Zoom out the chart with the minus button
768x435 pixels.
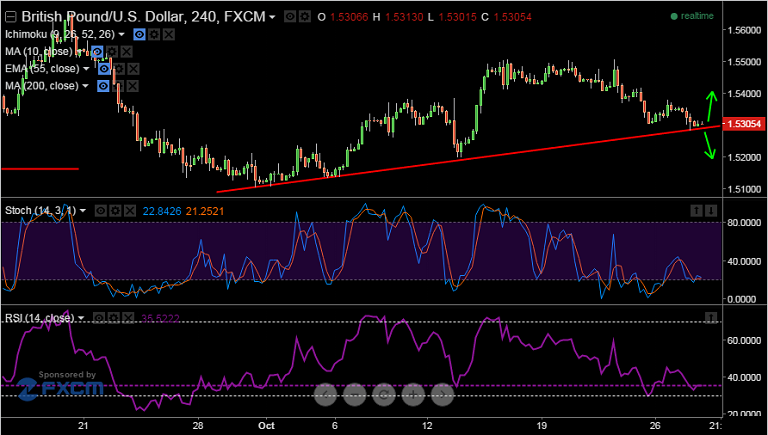pos(355,394)
